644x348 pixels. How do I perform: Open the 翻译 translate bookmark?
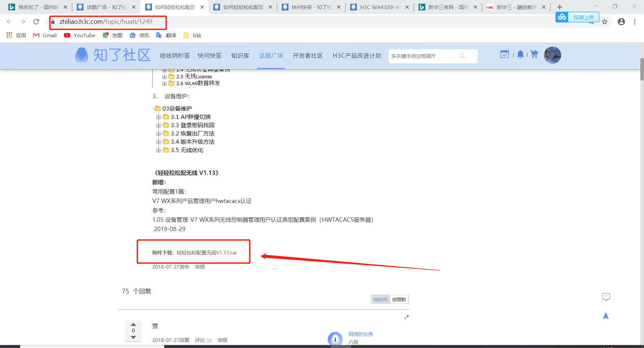click(x=166, y=35)
